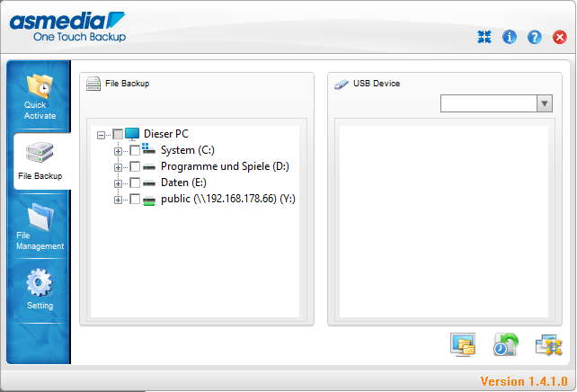Expand Programme und Spiele (D:) node

click(x=118, y=167)
